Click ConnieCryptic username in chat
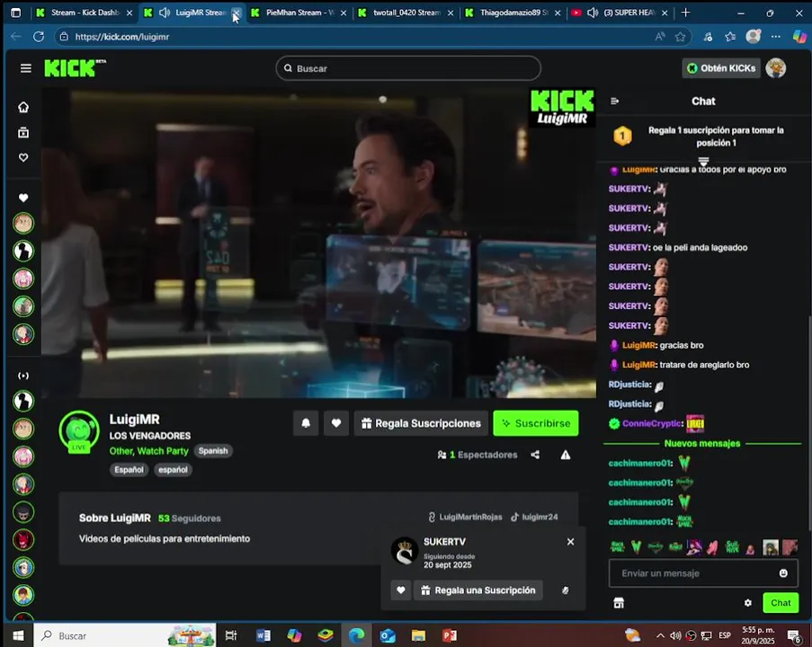Viewport: 812px width, 647px height. 653,423
